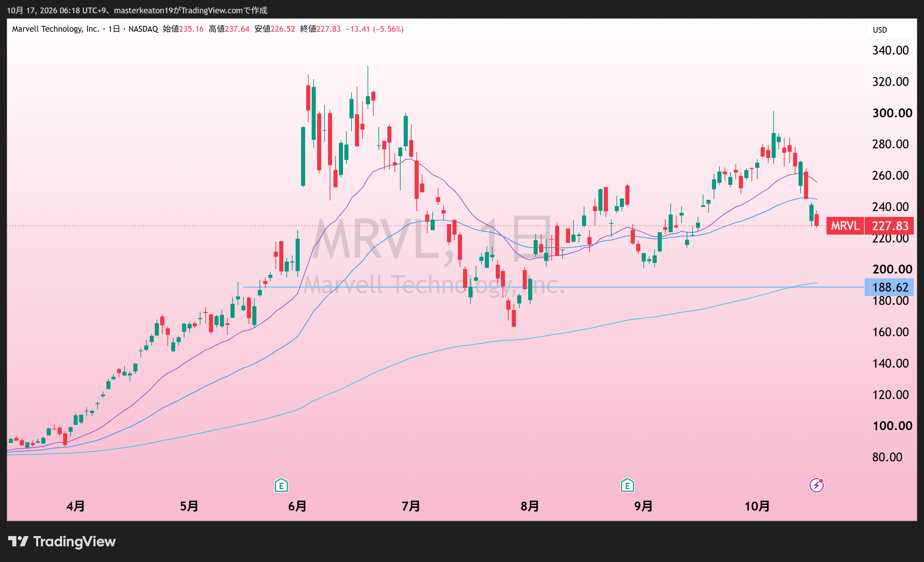Click the 227.83 current price label
924x562 pixels.
coord(890,226)
